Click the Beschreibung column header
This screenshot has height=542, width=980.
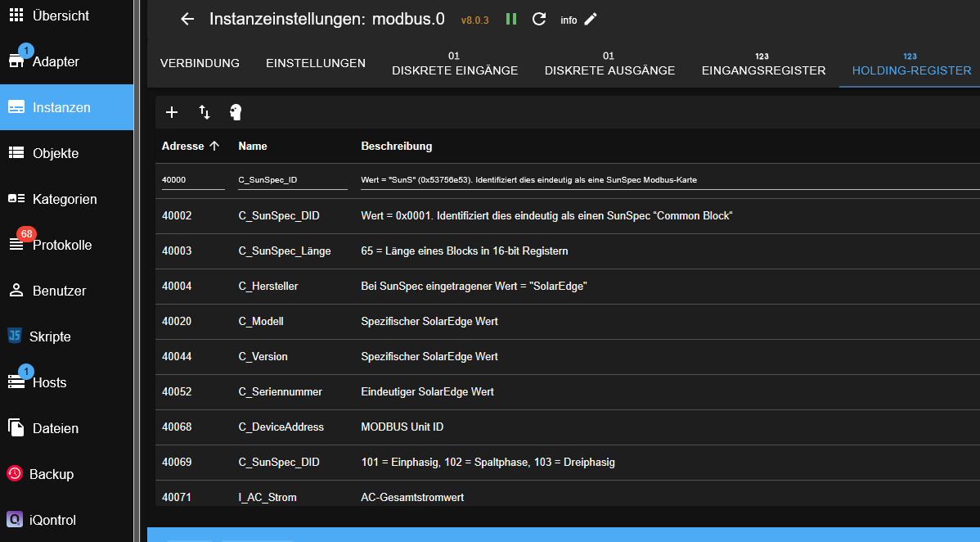tap(396, 146)
